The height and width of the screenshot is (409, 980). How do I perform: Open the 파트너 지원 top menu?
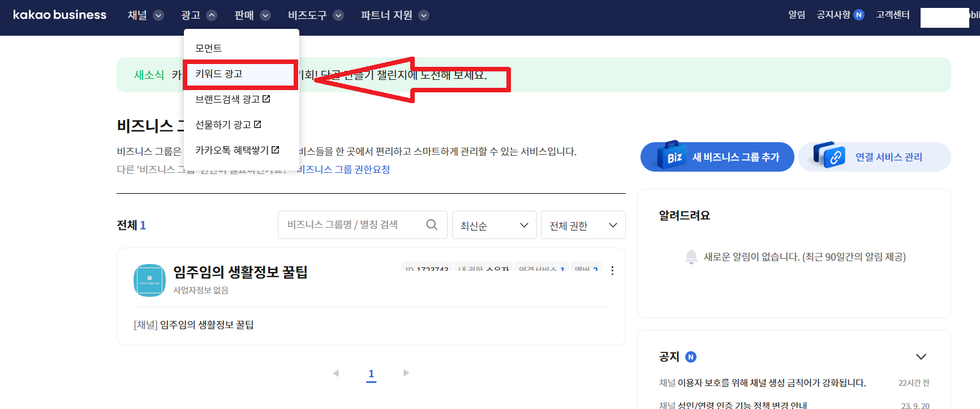pyautogui.click(x=386, y=15)
